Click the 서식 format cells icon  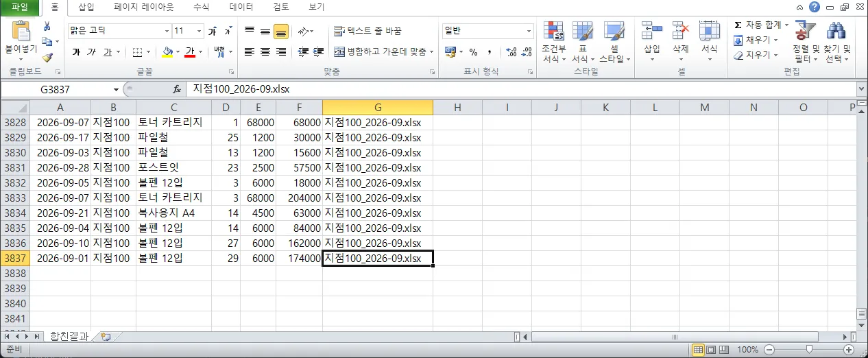(709, 31)
